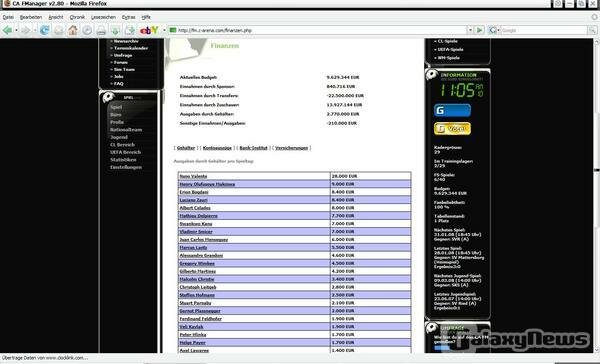Open the CL-Spiele link on the right
600x364 pixels.
click(x=447, y=41)
